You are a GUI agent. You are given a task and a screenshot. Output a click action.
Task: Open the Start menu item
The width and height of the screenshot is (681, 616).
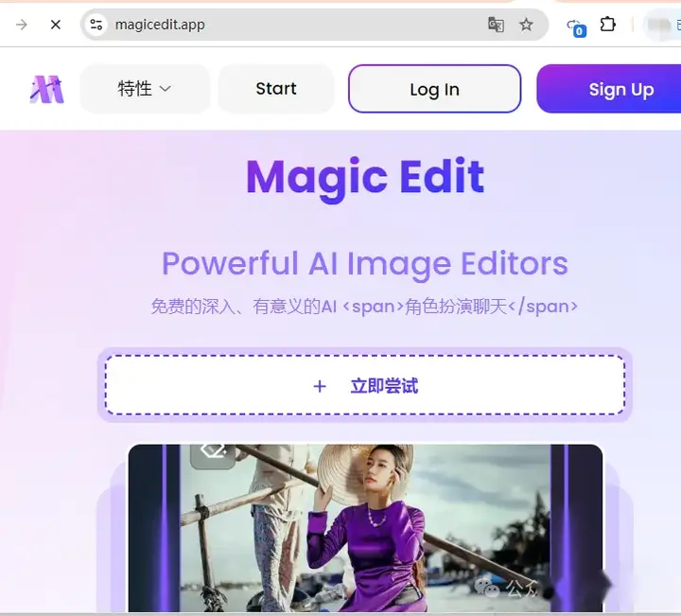pyautogui.click(x=276, y=89)
